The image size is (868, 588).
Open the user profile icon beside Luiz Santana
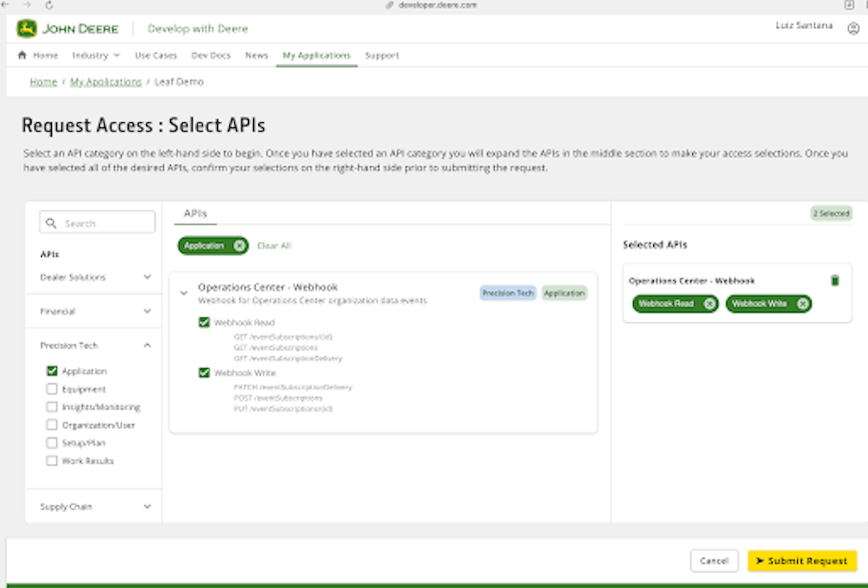[x=854, y=28]
